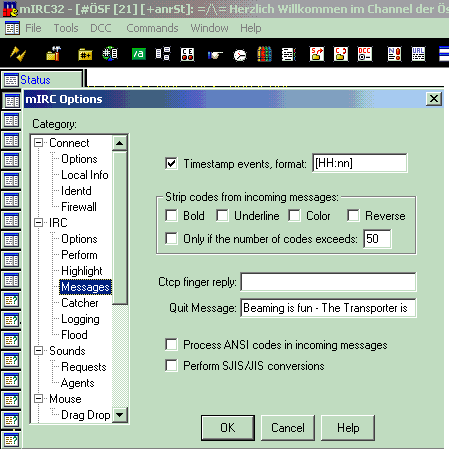Viewport: 449px width, 449px height.
Task: Click the category list scrollbar down arrow
Action: click(120, 415)
